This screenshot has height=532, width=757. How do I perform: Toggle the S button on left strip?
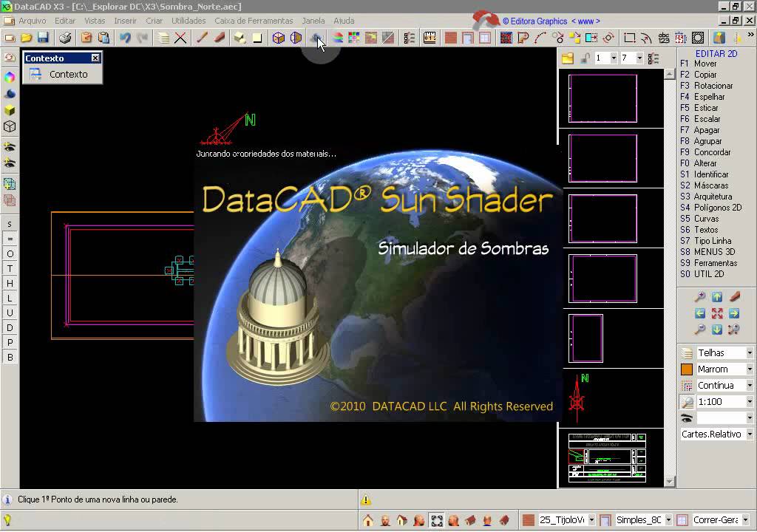[10, 224]
